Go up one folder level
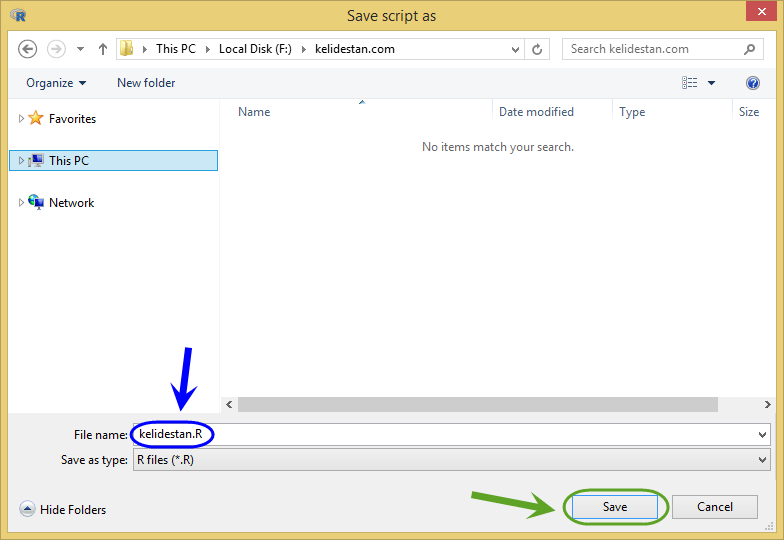The height and width of the screenshot is (540, 784). 102,49
